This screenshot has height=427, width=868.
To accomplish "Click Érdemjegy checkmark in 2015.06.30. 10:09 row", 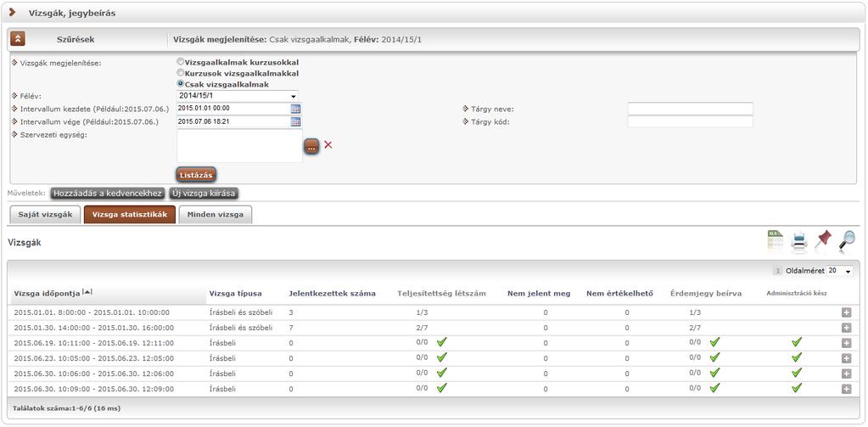I will [714, 388].
